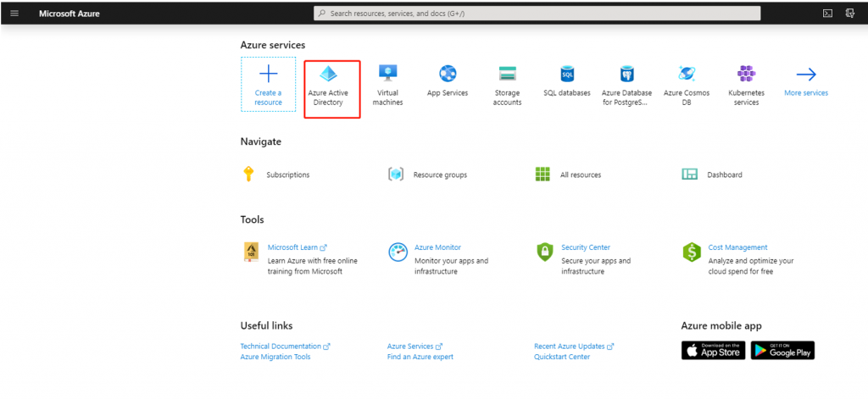Image resolution: width=868 pixels, height=399 pixels.
Task: Open the Virtual machines icon
Action: click(x=387, y=73)
